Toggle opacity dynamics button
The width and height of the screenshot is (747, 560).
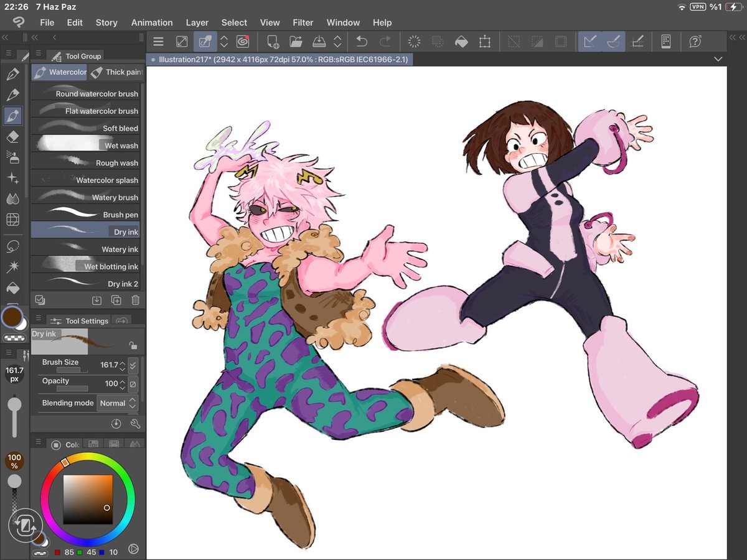coord(133,384)
